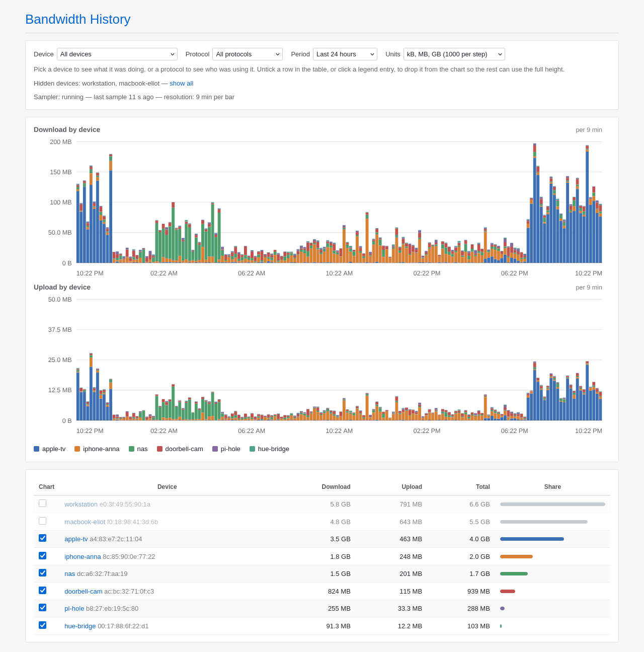Click the Device column header
The height and width of the screenshot is (652, 644).
click(167, 487)
